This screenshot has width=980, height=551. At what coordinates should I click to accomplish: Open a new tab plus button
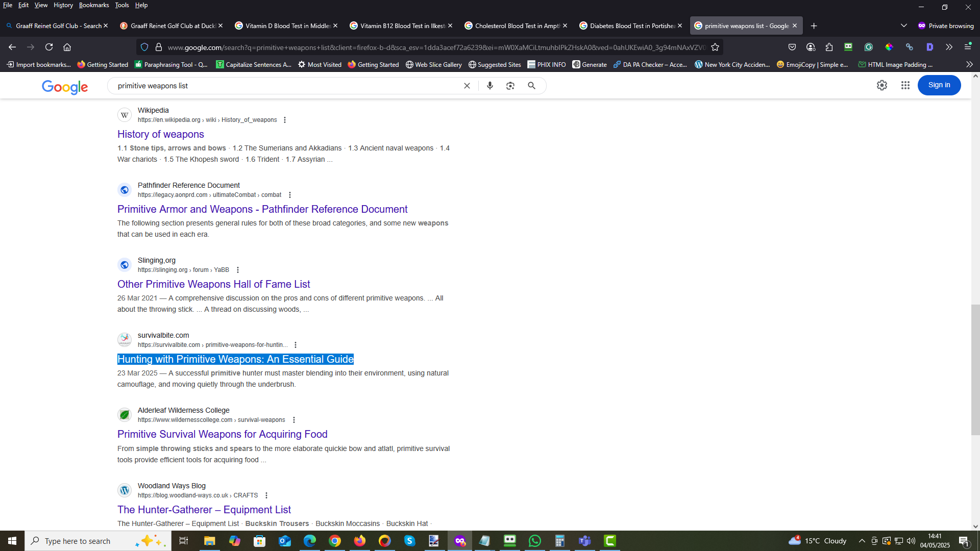814,26
